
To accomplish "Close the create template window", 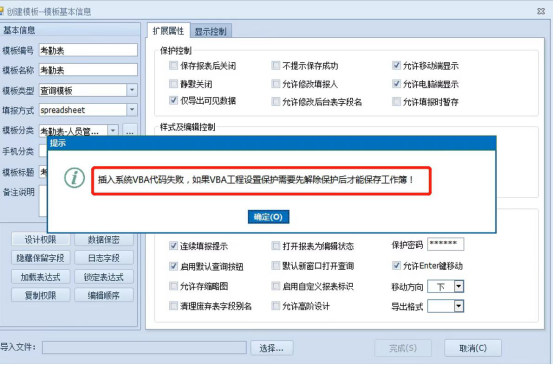I will pyautogui.click(x=541, y=12).
